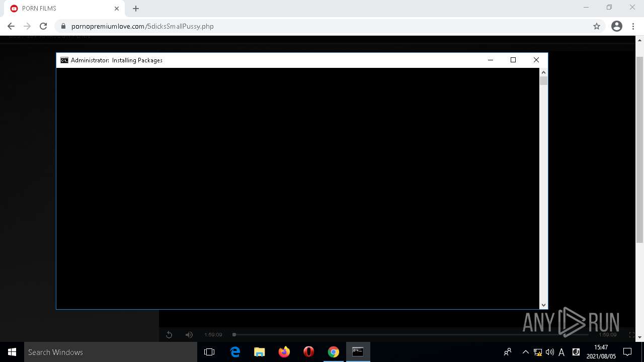Image resolution: width=644 pixels, height=362 pixels.
Task: Open the People icon in system tray
Action: 508,352
